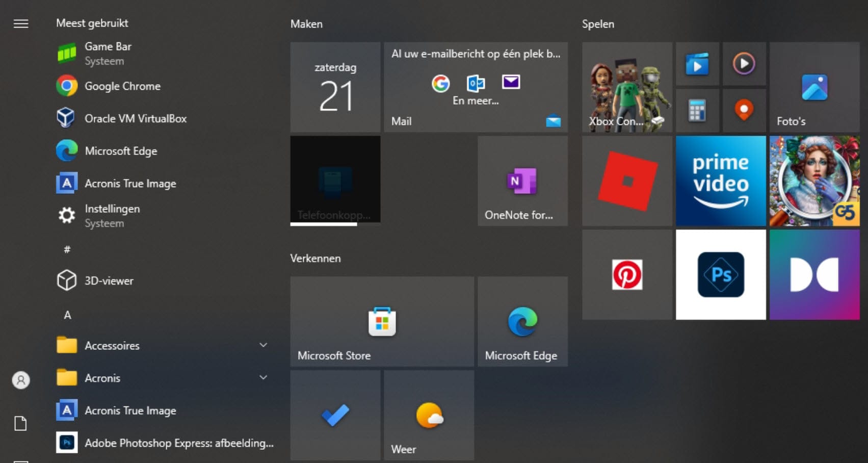868x463 pixels.
Task: Click the Spelen group header
Action: [x=598, y=24]
